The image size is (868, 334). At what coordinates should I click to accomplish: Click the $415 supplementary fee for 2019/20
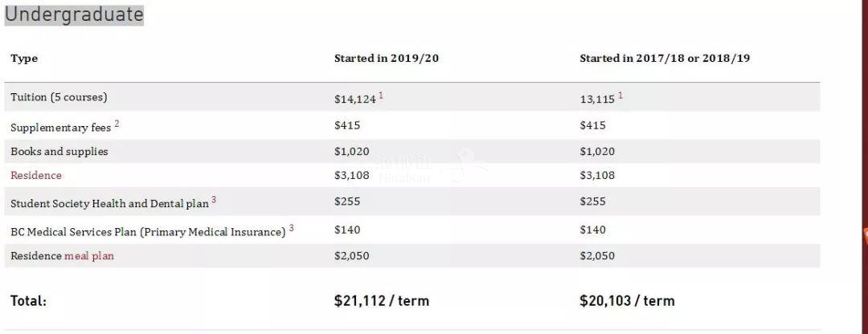[347, 125]
